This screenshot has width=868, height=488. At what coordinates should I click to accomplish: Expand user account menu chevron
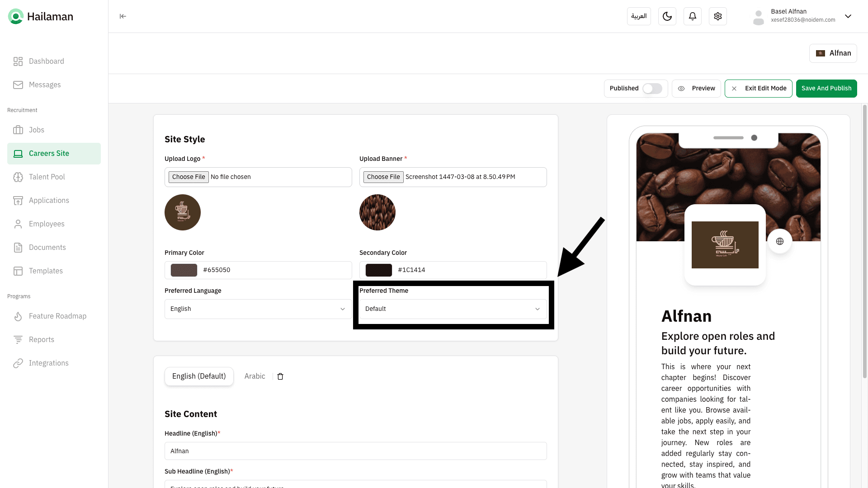848,16
